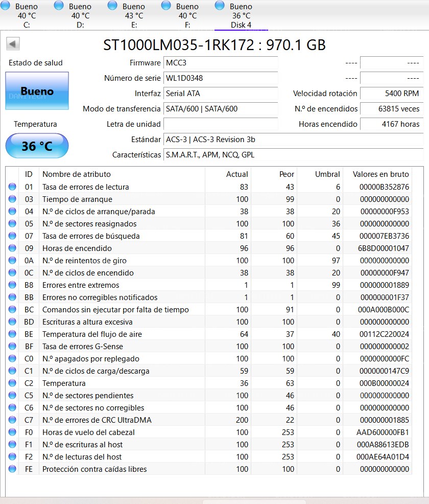Click status icon for Tiempo de arranque

[12, 199]
